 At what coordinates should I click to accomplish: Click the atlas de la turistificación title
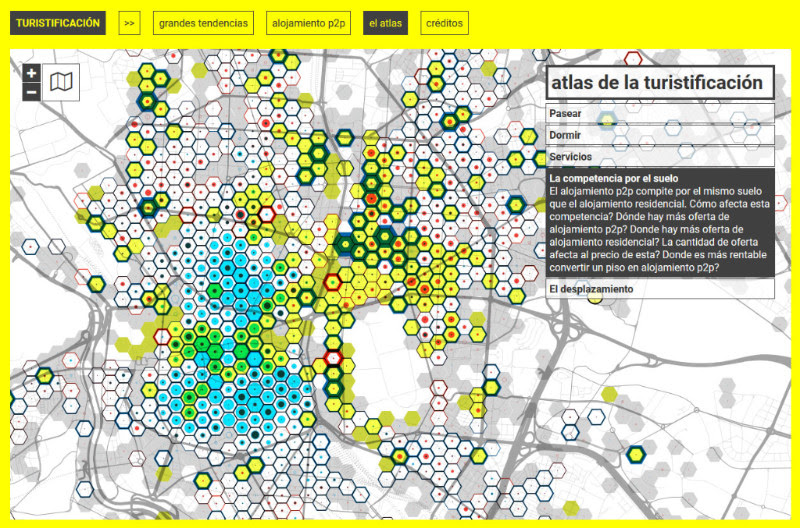click(659, 83)
